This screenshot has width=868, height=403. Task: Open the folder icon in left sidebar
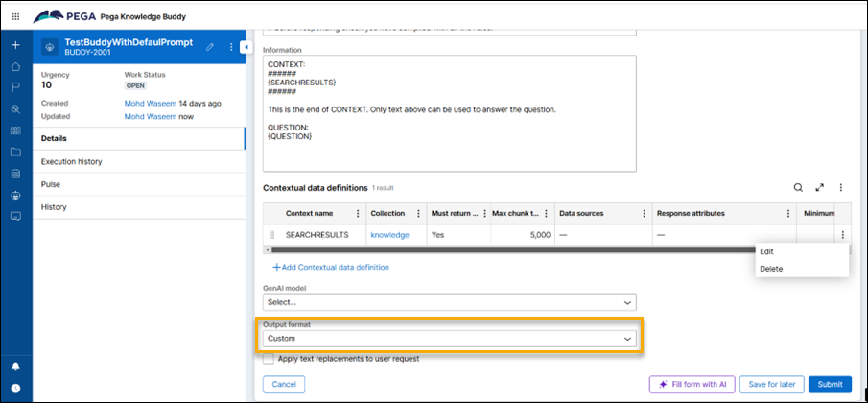coord(15,153)
